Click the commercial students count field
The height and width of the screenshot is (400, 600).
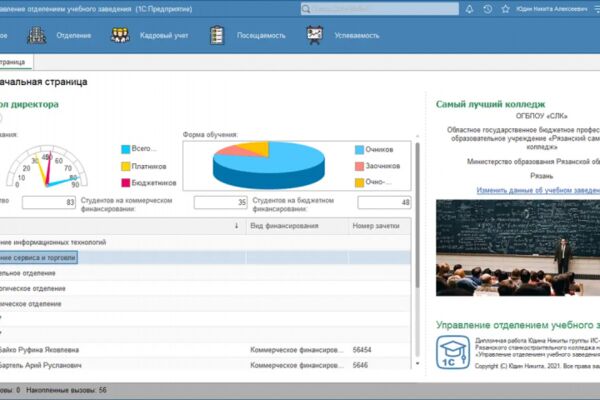[x=220, y=202]
